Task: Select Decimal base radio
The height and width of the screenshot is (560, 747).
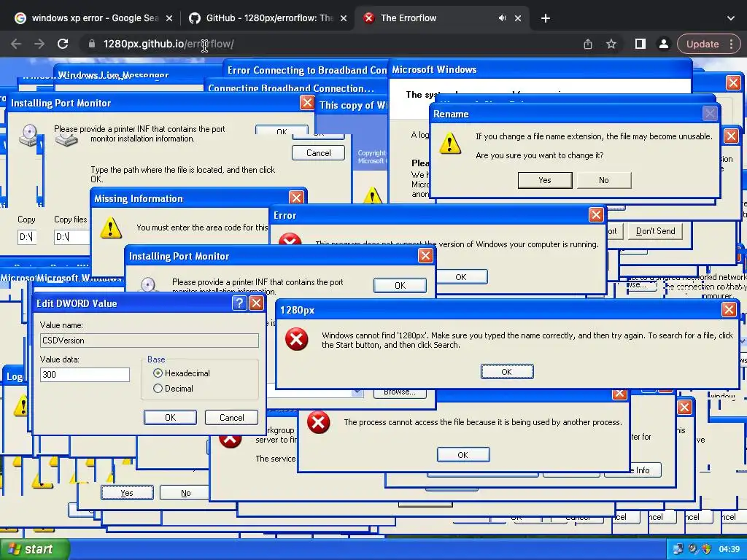Action: click(158, 389)
